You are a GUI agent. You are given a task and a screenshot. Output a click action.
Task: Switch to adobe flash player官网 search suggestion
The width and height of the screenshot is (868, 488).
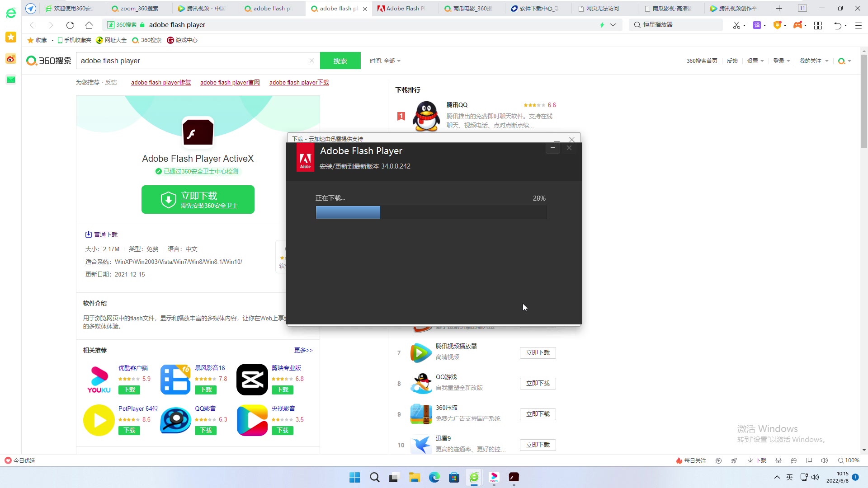click(x=230, y=82)
